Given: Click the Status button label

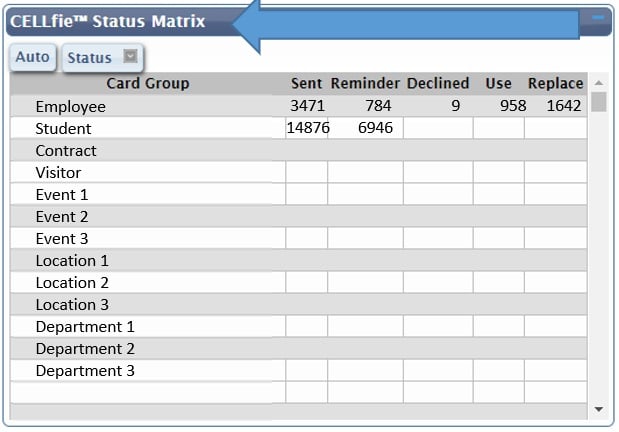Looking at the screenshot, I should (90, 58).
